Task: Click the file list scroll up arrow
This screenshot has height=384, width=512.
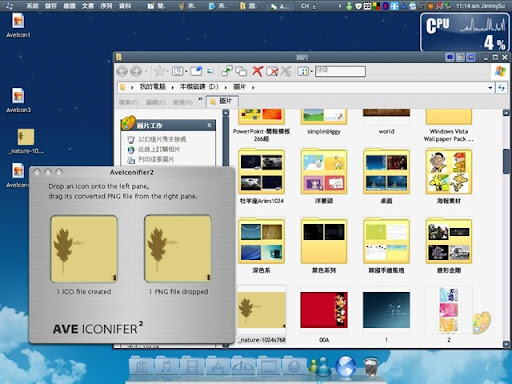Action: (x=506, y=113)
